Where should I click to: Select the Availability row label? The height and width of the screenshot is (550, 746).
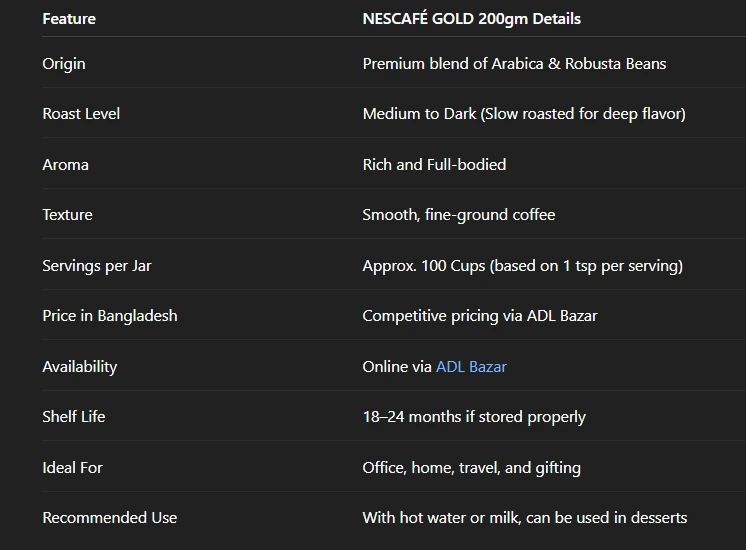79,367
